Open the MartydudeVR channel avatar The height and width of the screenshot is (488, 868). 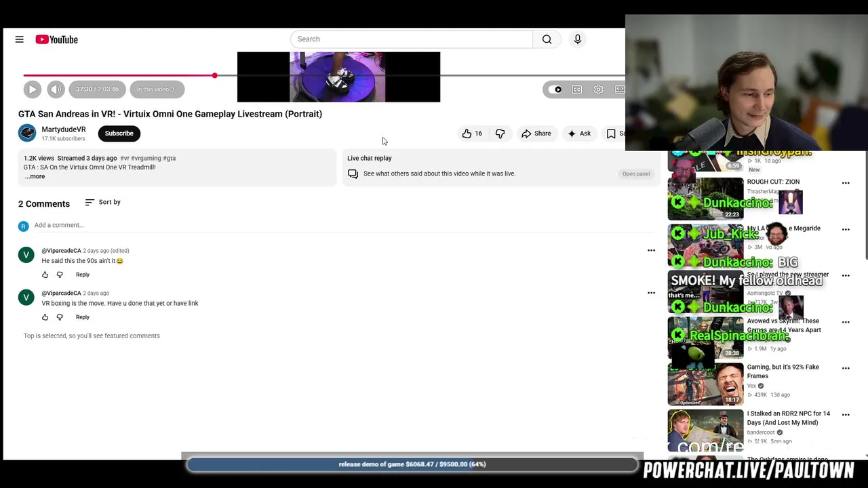[27, 134]
